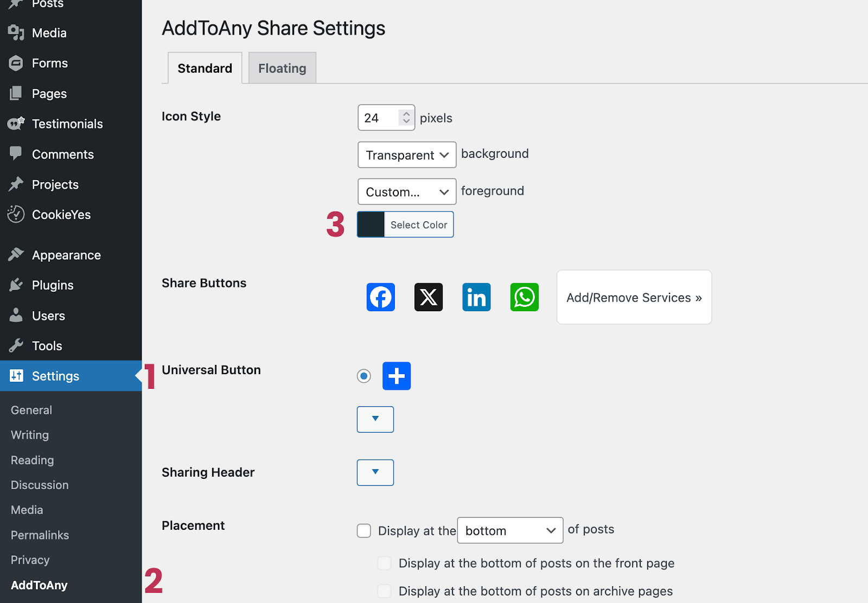Screen dimensions: 868x603
Task: Open the Transparent background dropdown
Action: 407,155
